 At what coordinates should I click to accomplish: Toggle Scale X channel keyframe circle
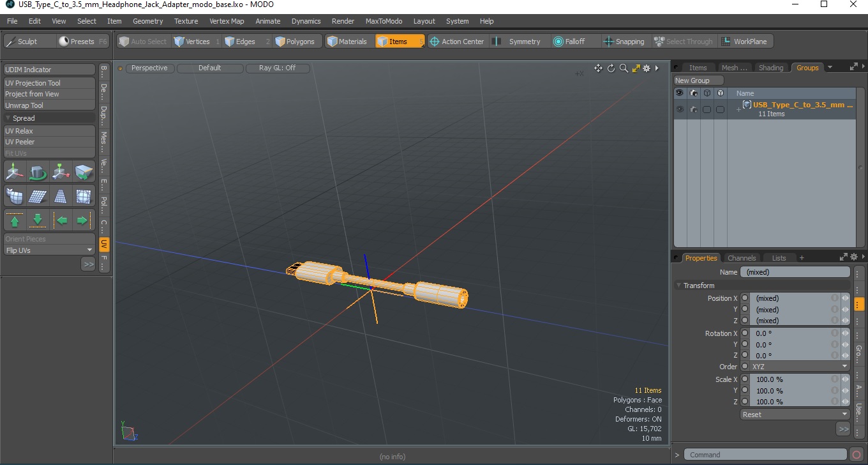tap(744, 379)
